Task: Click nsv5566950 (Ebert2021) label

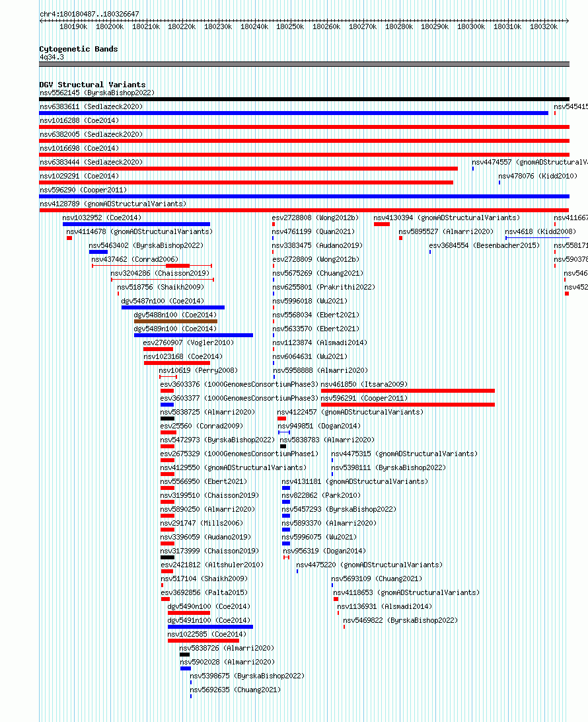Action: (x=203, y=481)
